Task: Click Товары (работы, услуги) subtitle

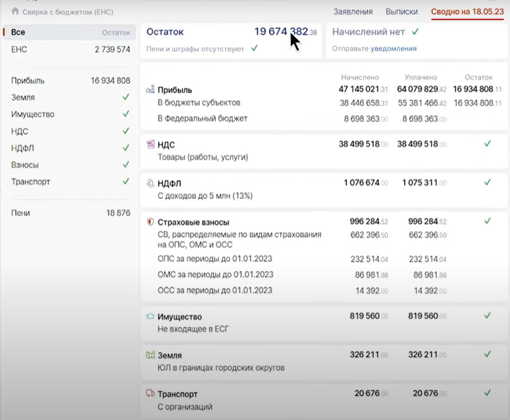Action: 202,157
